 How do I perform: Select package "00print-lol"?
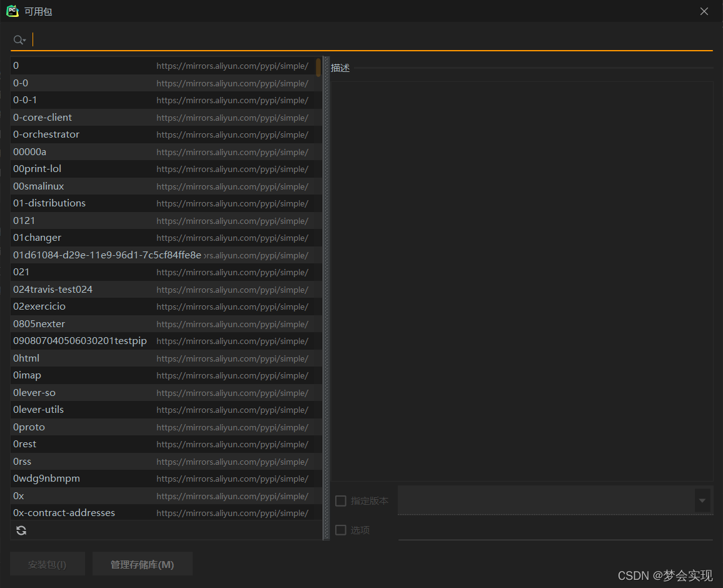point(166,169)
